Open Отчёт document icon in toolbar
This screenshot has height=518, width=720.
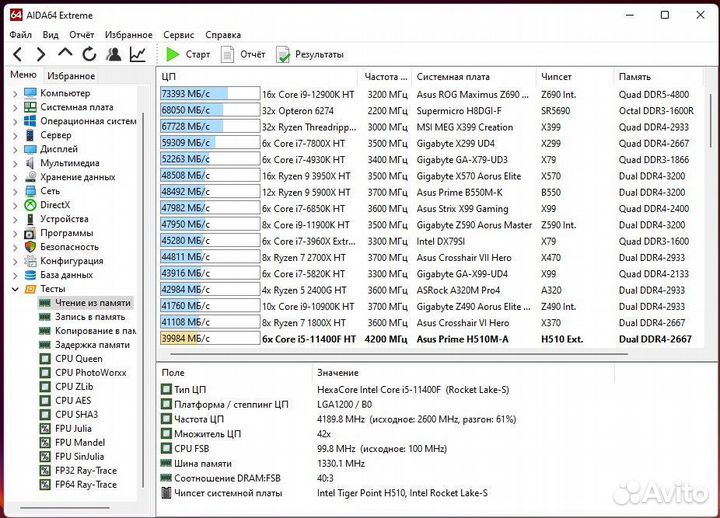pos(227,54)
